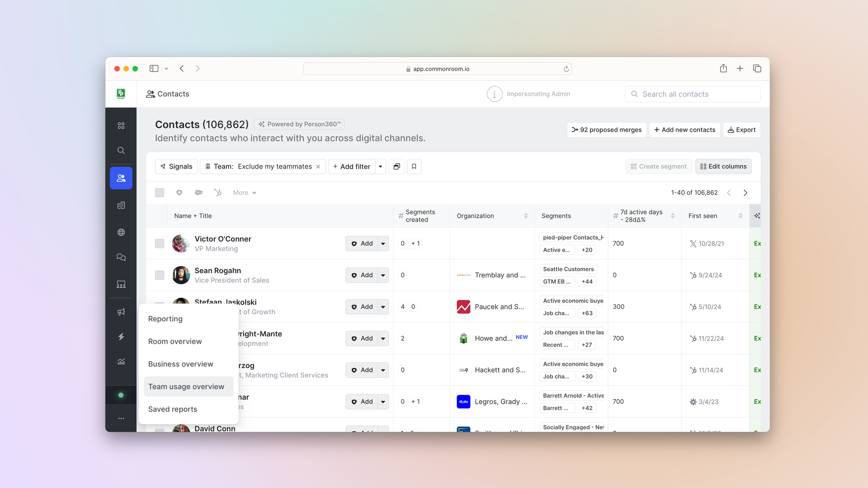Sort by the Organization column arrows
Image resolution: width=868 pixels, height=488 pixels.
coord(526,216)
